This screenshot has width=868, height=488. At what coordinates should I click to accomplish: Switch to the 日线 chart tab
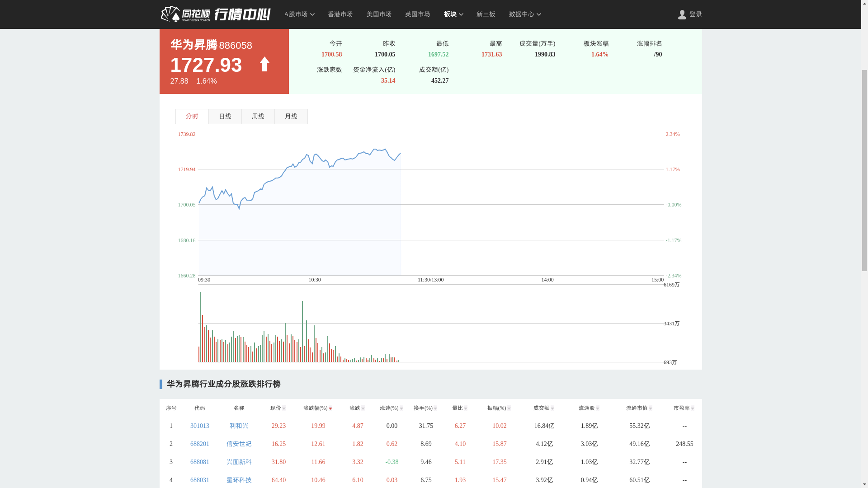point(225,117)
